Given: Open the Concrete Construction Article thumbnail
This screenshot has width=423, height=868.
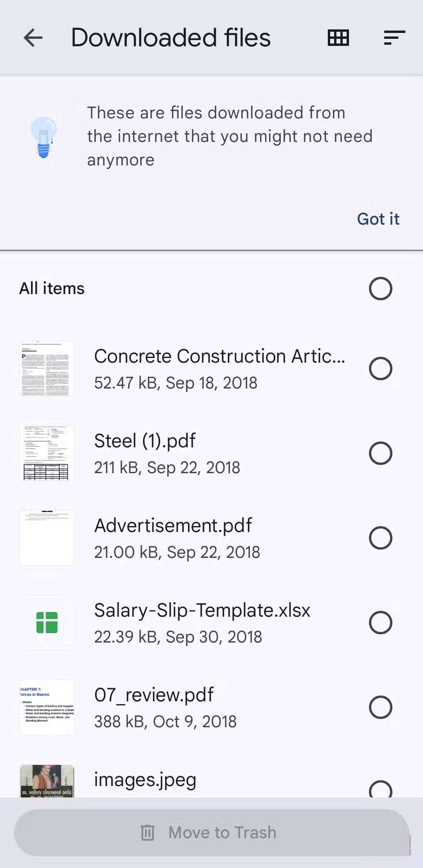Looking at the screenshot, I should (47, 369).
